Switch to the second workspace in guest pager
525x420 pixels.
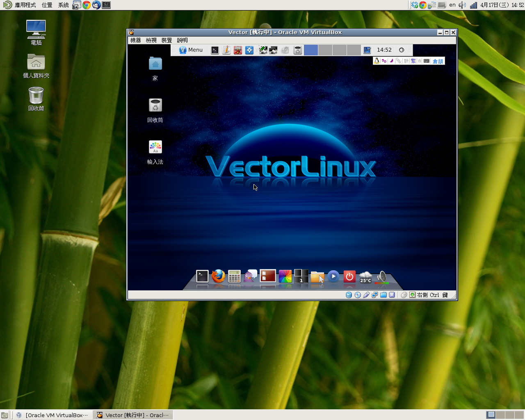[325, 50]
